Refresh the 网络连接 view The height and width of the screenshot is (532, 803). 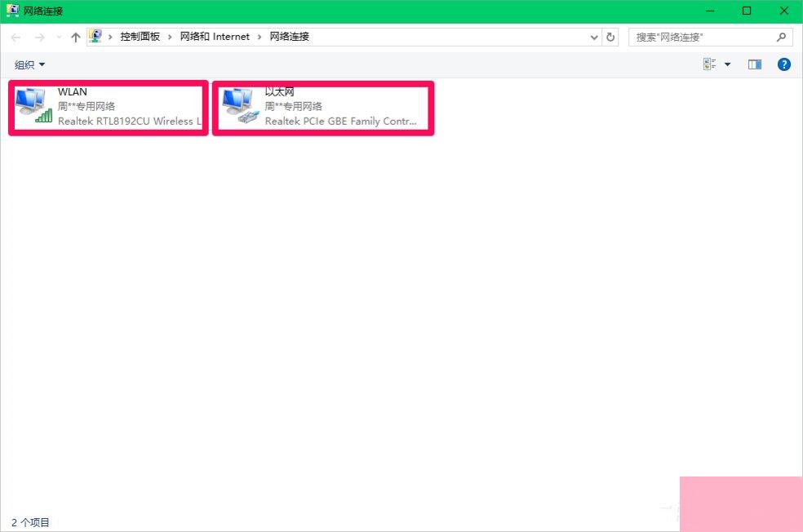click(611, 38)
